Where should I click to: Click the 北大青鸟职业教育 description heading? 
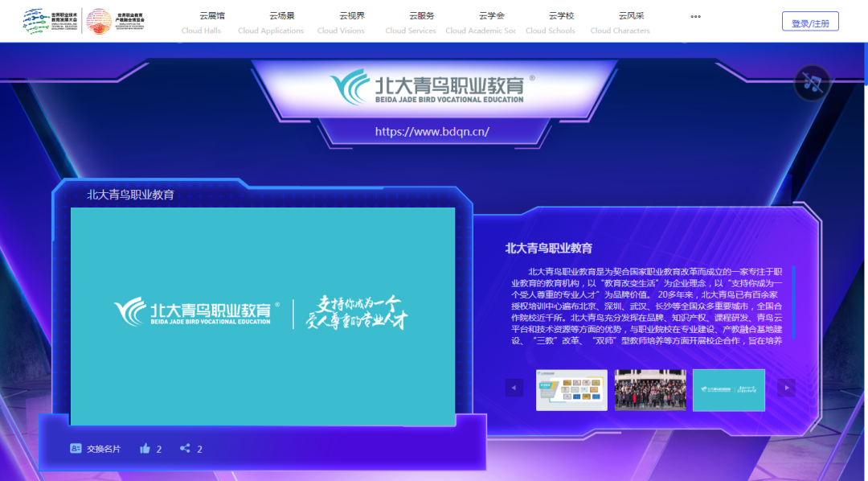point(549,249)
